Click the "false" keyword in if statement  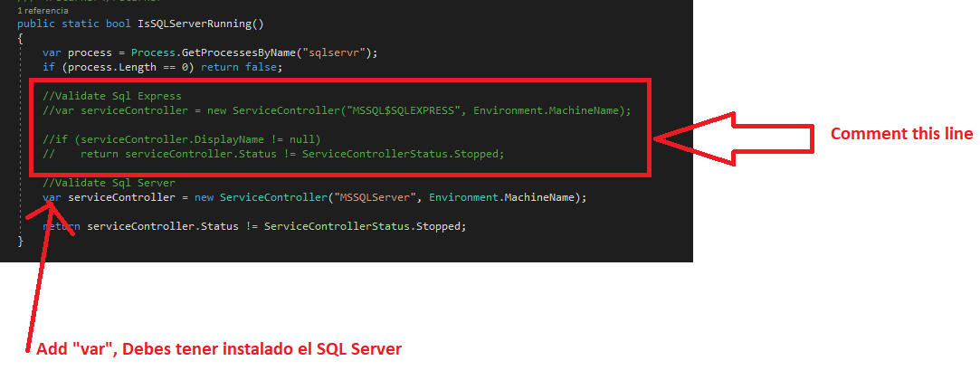click(261, 67)
